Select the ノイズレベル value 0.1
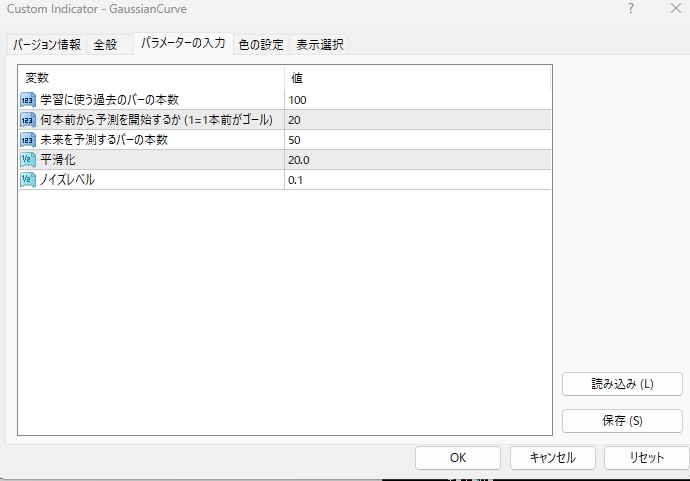This screenshot has height=481, width=690. 418,180
